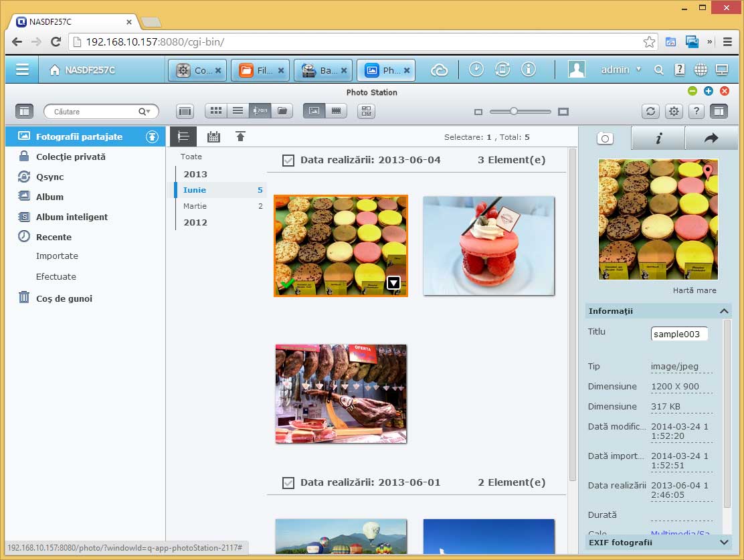Open the help question-mark icon in top bar
Screen dimensions: 744x560
680,70
